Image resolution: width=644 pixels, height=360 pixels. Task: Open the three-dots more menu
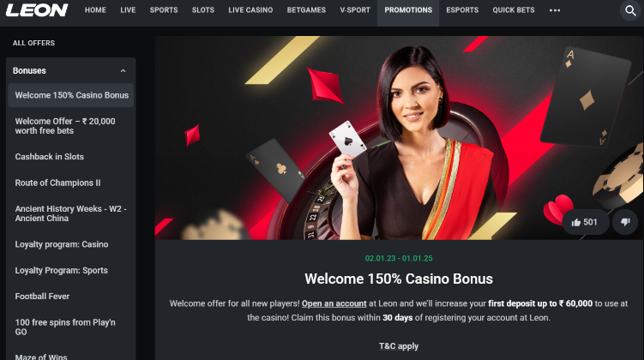(x=555, y=10)
